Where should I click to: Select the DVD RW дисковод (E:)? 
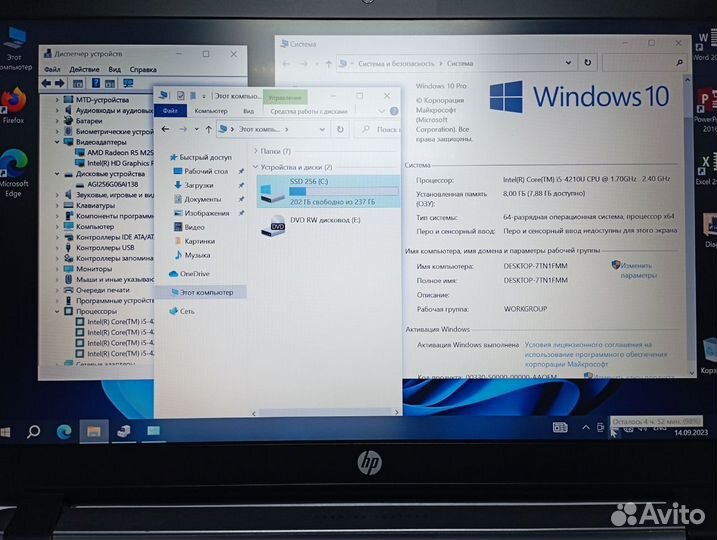311,225
